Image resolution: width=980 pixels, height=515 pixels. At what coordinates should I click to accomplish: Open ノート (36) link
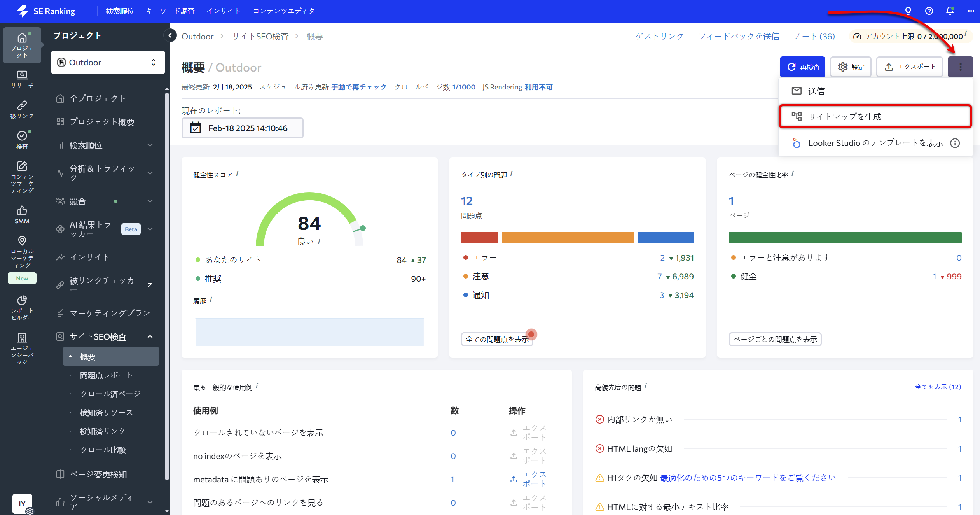(x=814, y=36)
